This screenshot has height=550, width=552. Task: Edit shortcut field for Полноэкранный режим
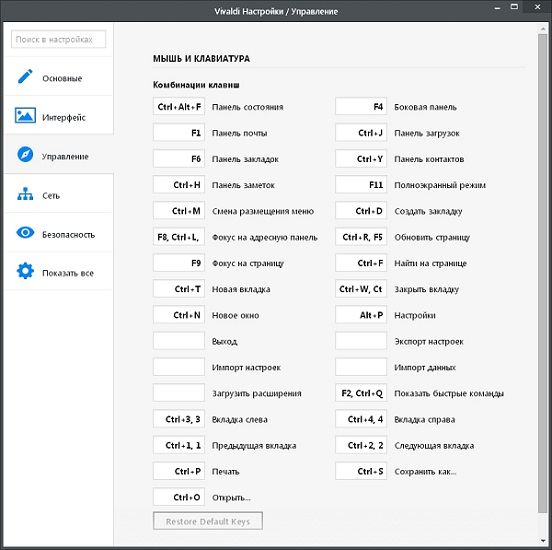coord(361,185)
